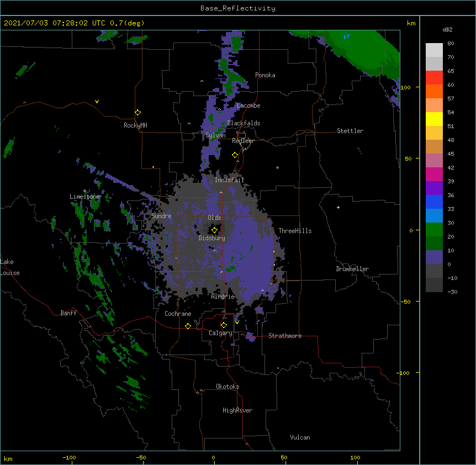Click the Calgary city label
This screenshot has height=465, width=476.
tap(220, 333)
